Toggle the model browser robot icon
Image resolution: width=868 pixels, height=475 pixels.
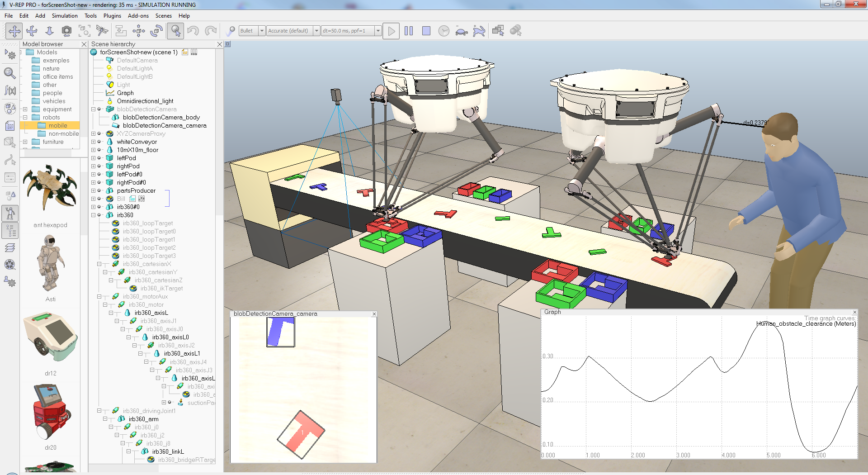coord(10,213)
